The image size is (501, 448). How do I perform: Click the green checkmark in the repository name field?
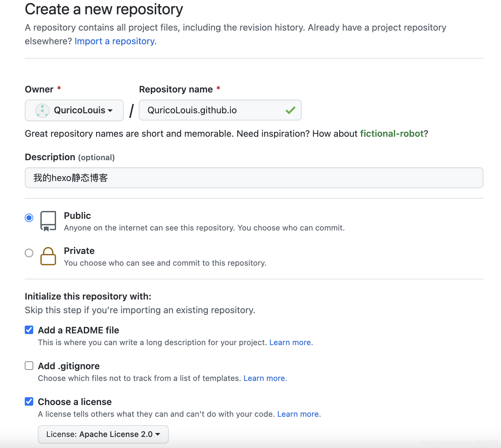[x=290, y=110]
